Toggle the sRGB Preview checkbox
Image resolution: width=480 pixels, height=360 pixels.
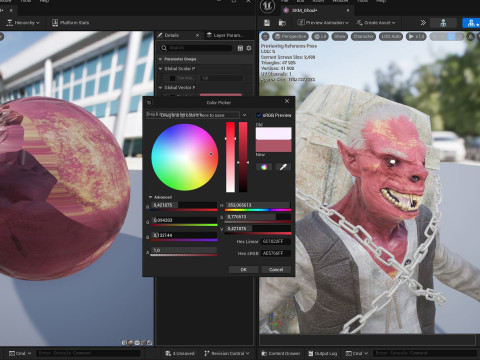(259, 115)
